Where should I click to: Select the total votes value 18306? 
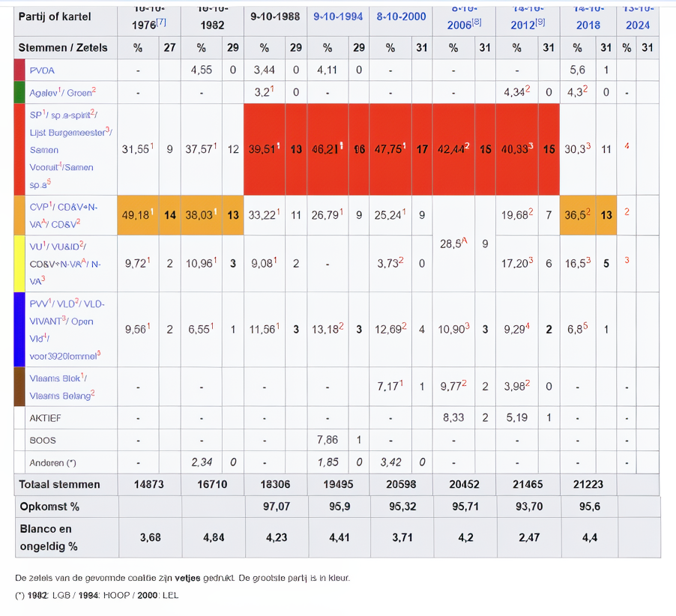tap(276, 485)
